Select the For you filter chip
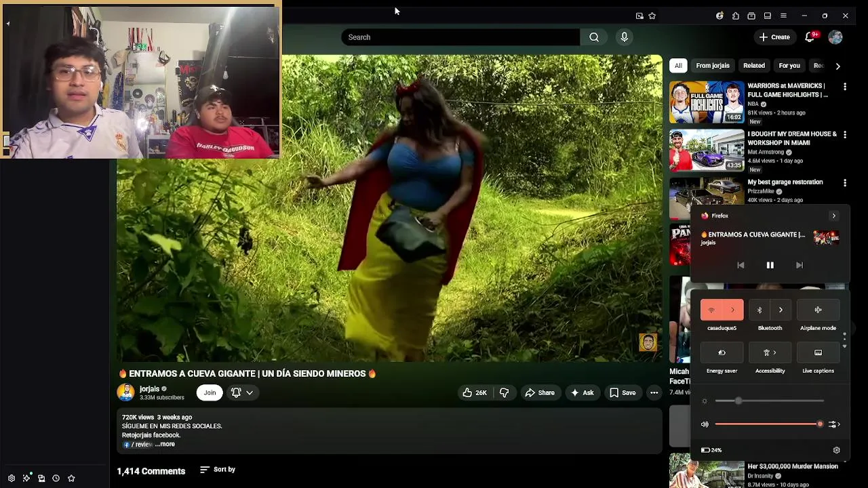 [789, 66]
